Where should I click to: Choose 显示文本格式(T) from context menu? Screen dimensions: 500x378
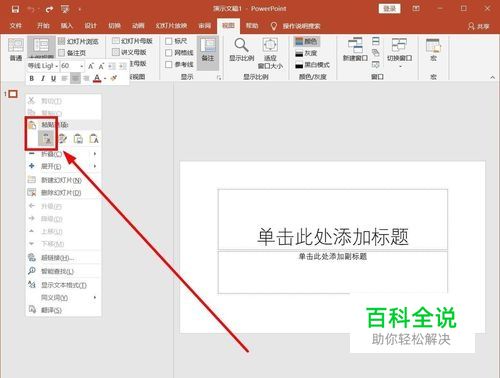63,285
